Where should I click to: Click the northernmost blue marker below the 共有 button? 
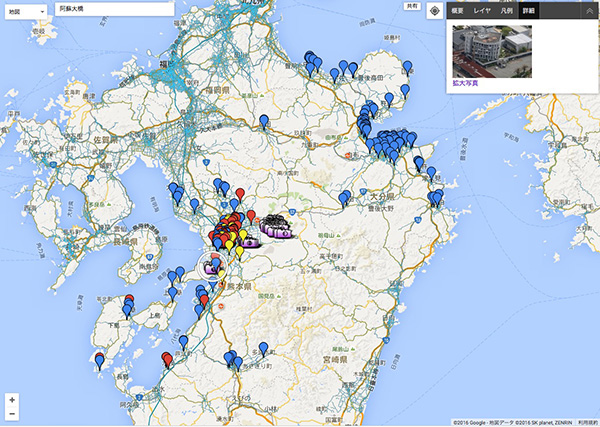(407, 67)
